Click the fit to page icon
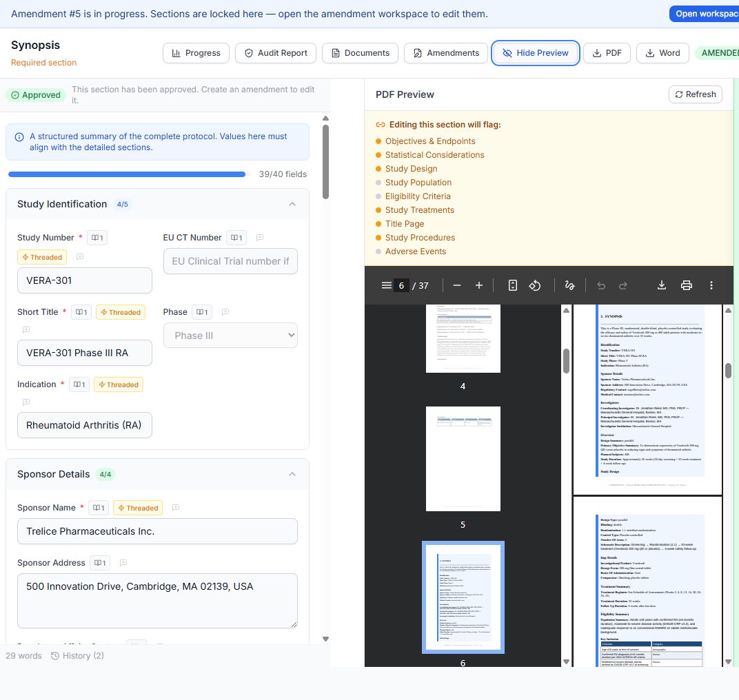The image size is (739, 700). (x=513, y=285)
